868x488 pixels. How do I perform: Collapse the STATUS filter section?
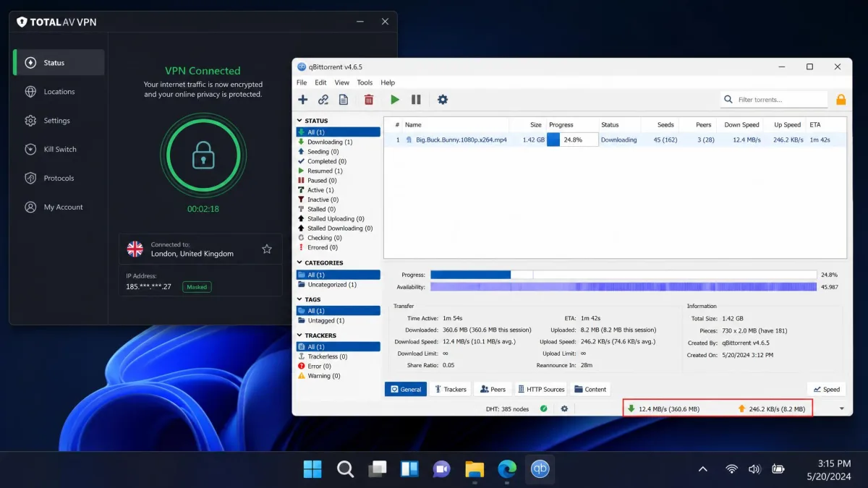point(299,121)
